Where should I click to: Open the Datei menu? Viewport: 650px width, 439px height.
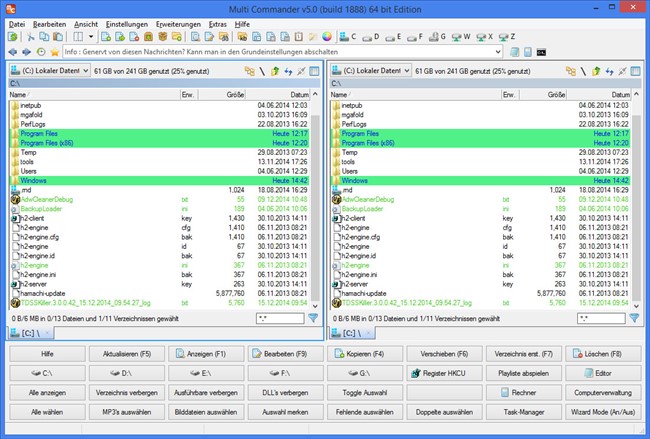click(x=17, y=24)
